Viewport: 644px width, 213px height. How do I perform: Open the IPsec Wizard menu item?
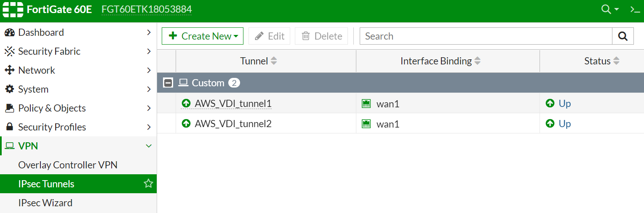(x=45, y=203)
